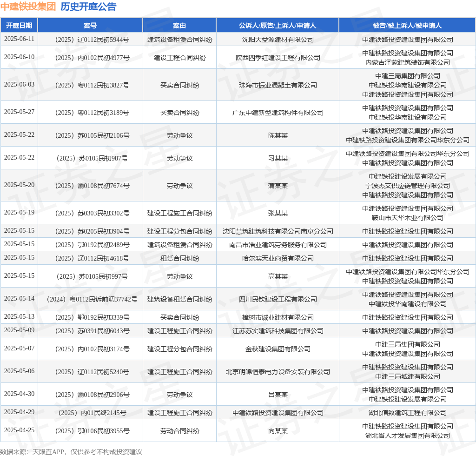Click plaintiff 张某某
The width and height of the screenshot is (476, 456).
pyautogui.click(x=278, y=213)
